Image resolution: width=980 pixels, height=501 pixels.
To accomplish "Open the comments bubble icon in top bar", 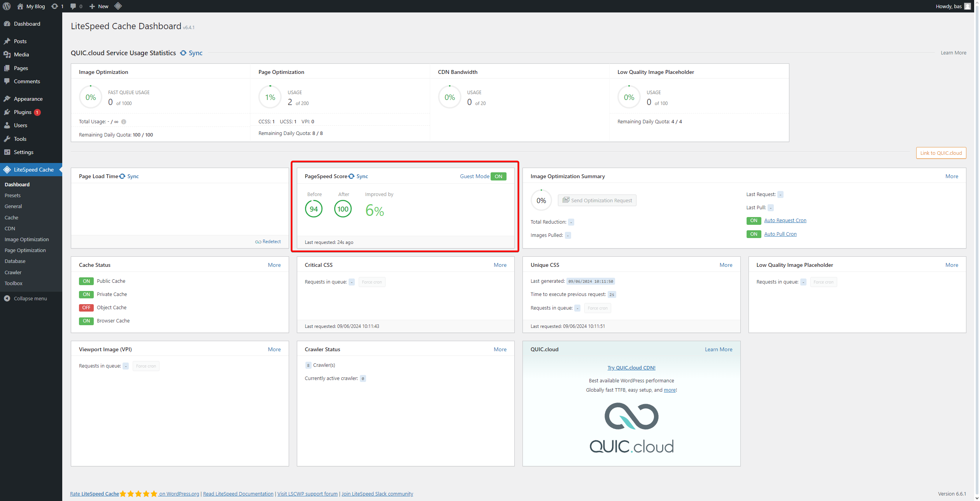I will point(73,6).
